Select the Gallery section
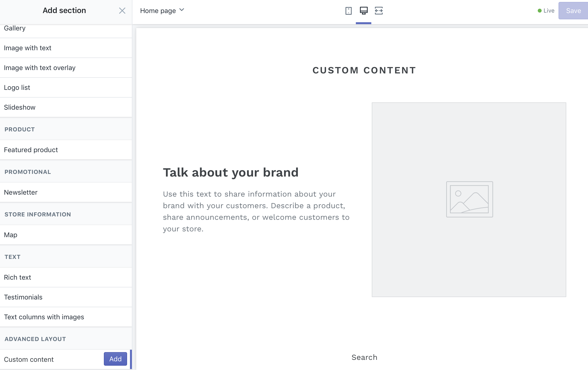This screenshot has width=588, height=370. point(15,28)
